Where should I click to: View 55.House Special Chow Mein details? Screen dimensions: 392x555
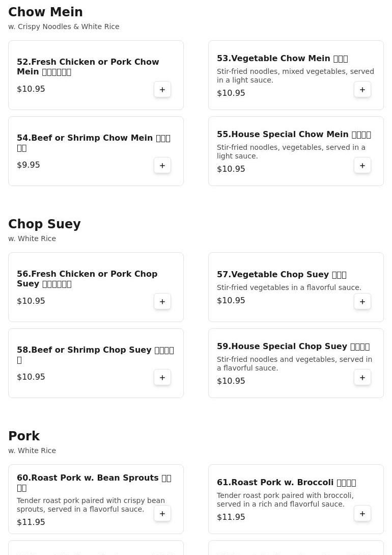pos(294,135)
